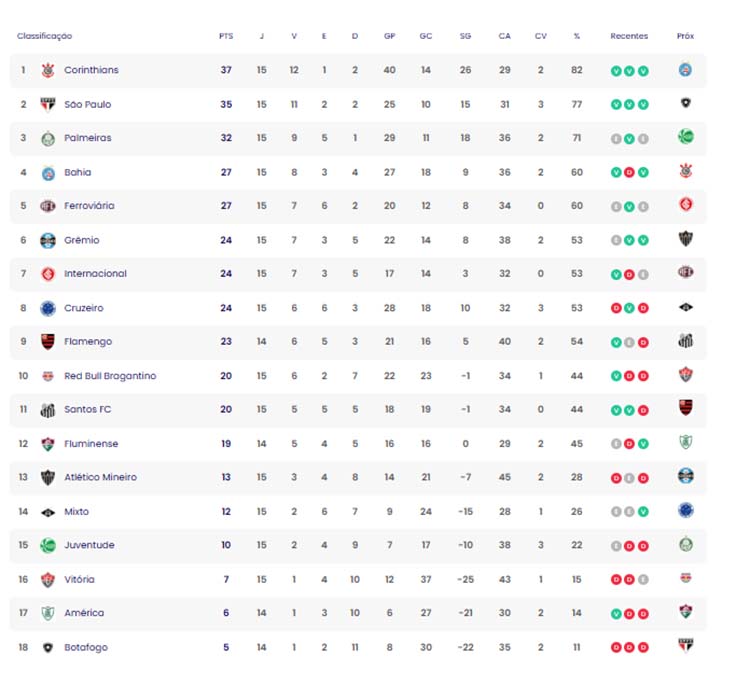Select the Juventude green crest

48,545
